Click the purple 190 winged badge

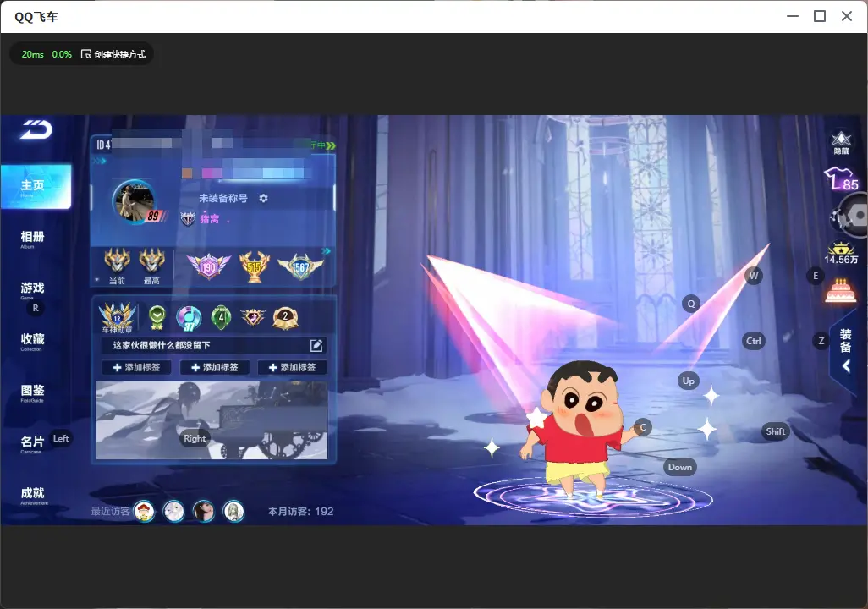(x=209, y=266)
